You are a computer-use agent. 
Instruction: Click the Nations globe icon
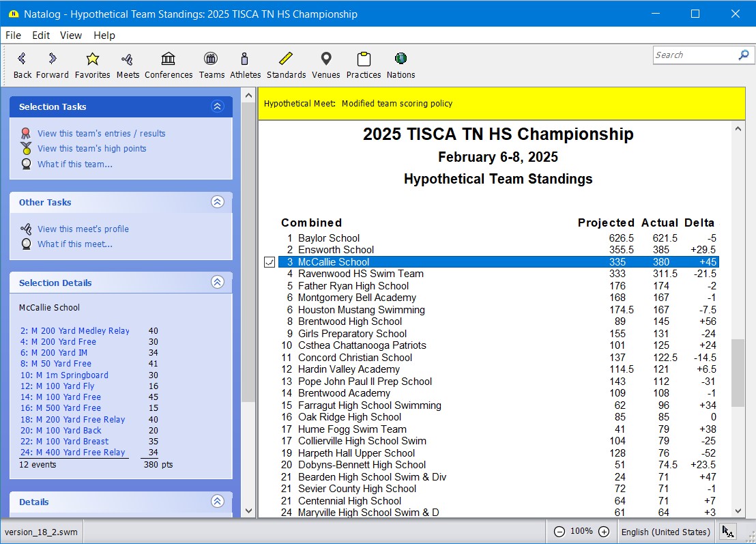[x=401, y=59]
